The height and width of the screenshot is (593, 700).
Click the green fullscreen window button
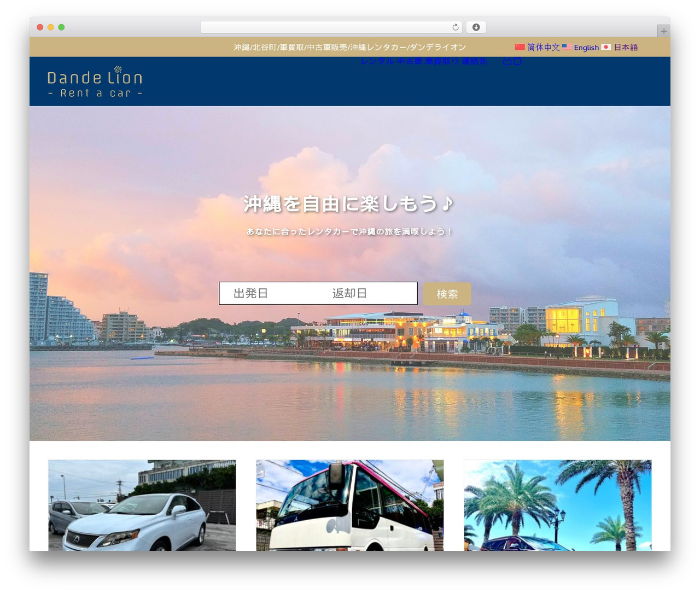[x=61, y=27]
